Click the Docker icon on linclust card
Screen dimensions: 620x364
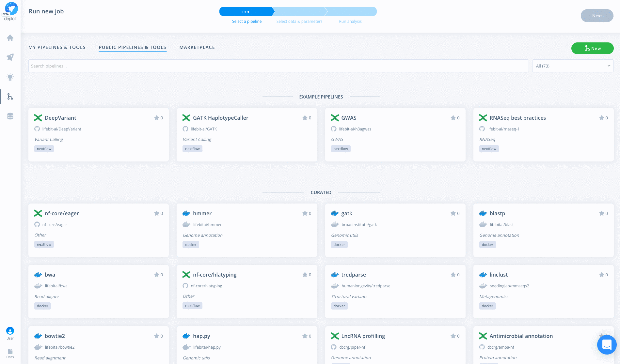[x=483, y=275]
